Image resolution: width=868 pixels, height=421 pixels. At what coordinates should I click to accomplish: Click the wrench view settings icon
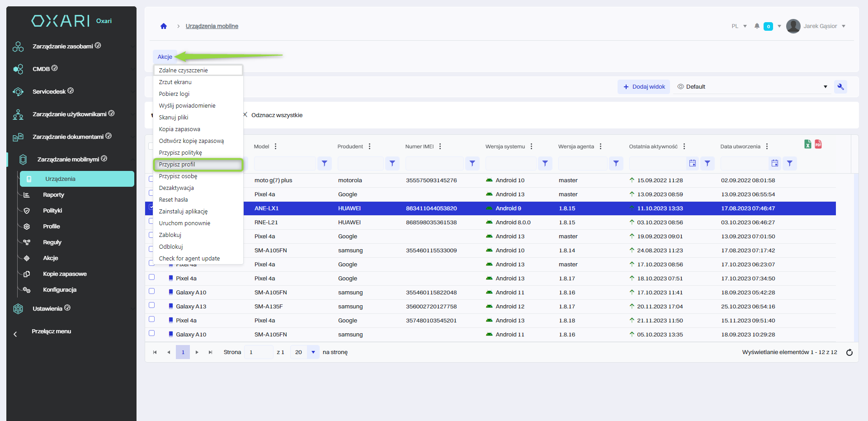click(840, 87)
